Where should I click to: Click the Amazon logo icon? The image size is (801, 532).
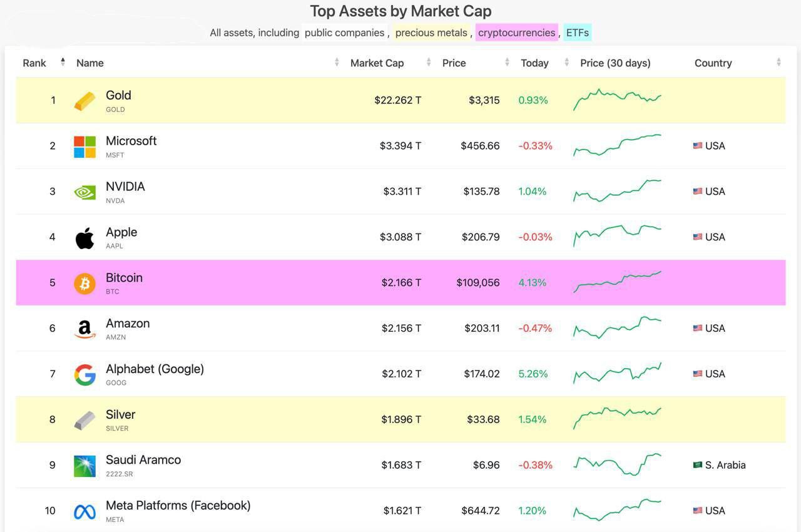coord(84,329)
